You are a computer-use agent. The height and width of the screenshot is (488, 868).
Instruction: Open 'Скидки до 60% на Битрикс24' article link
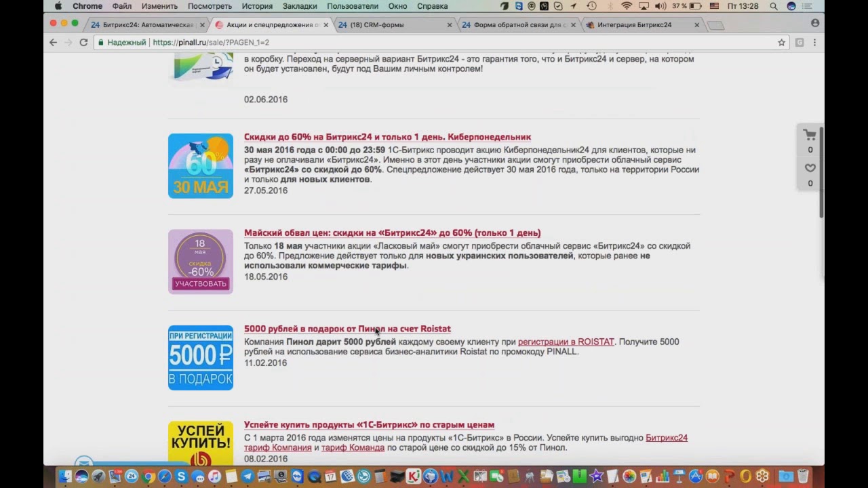point(387,137)
